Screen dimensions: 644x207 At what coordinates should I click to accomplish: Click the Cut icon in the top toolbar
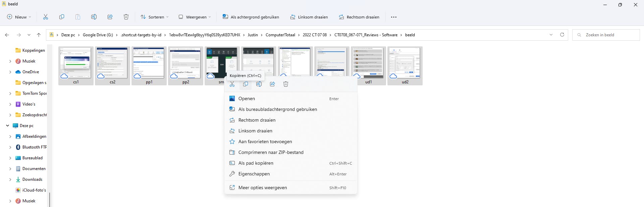pos(46,17)
